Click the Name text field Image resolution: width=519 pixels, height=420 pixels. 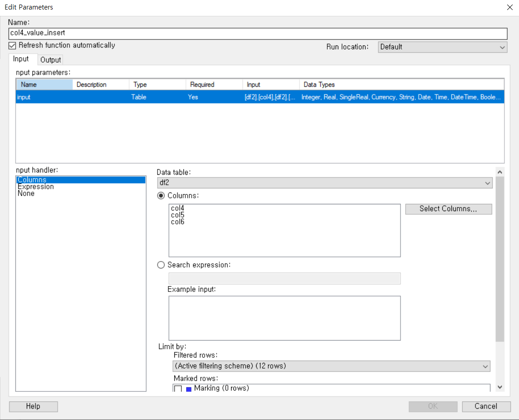click(x=258, y=33)
